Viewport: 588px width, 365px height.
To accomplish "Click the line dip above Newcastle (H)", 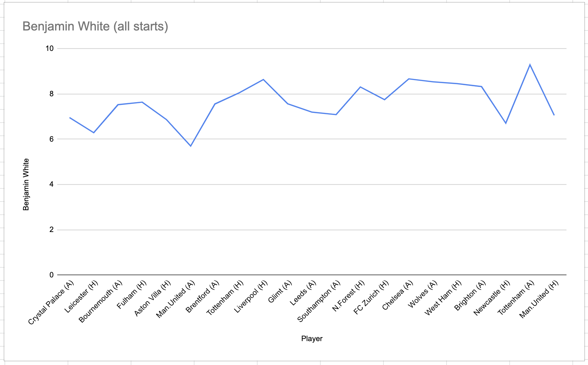I will click(x=506, y=123).
